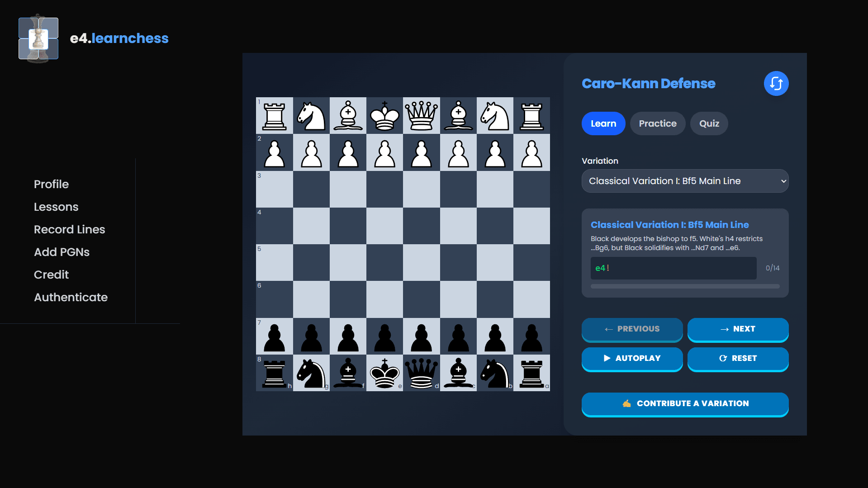Select the Learn tab
This screenshot has width=868, height=488.
603,123
